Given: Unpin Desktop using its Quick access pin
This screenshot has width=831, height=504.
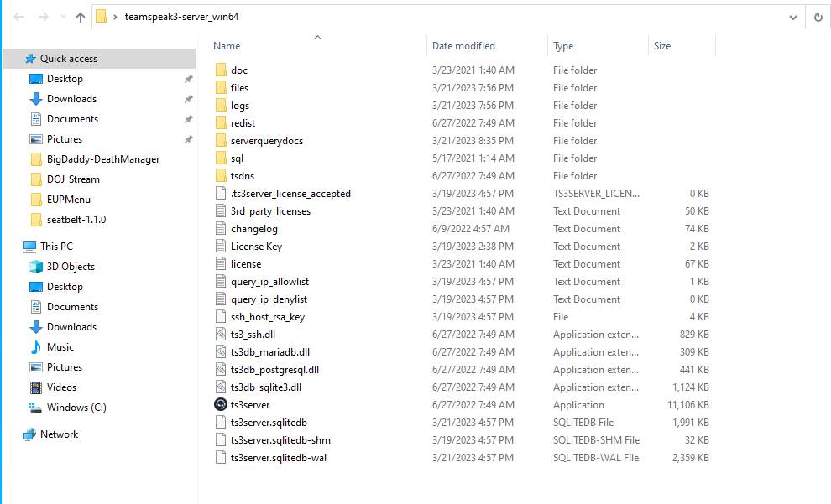Looking at the screenshot, I should click(188, 79).
